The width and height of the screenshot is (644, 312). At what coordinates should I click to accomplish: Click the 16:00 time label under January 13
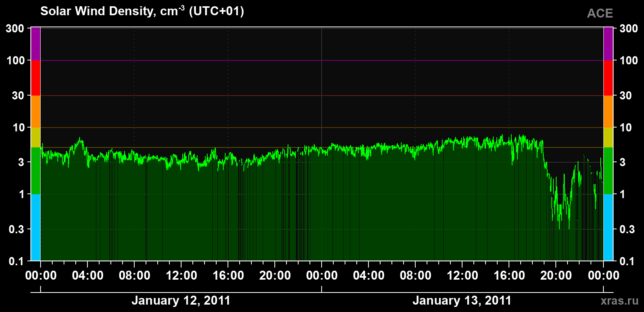[509, 276]
